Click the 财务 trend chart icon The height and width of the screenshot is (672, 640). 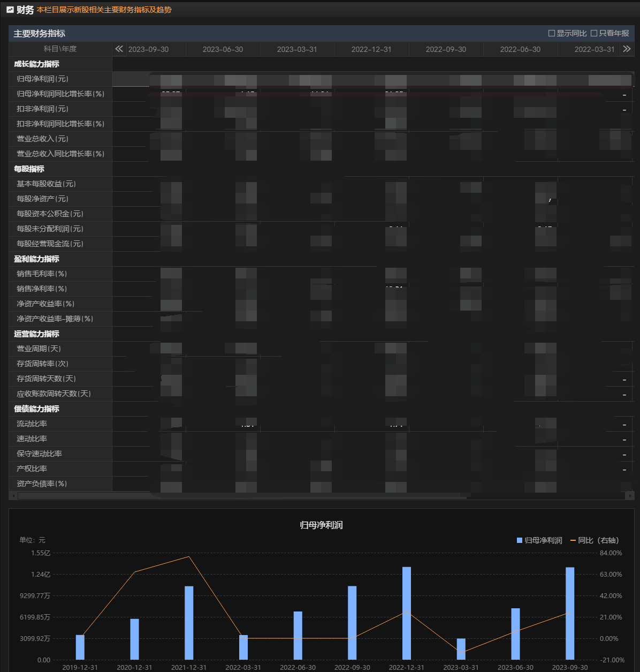(10, 10)
